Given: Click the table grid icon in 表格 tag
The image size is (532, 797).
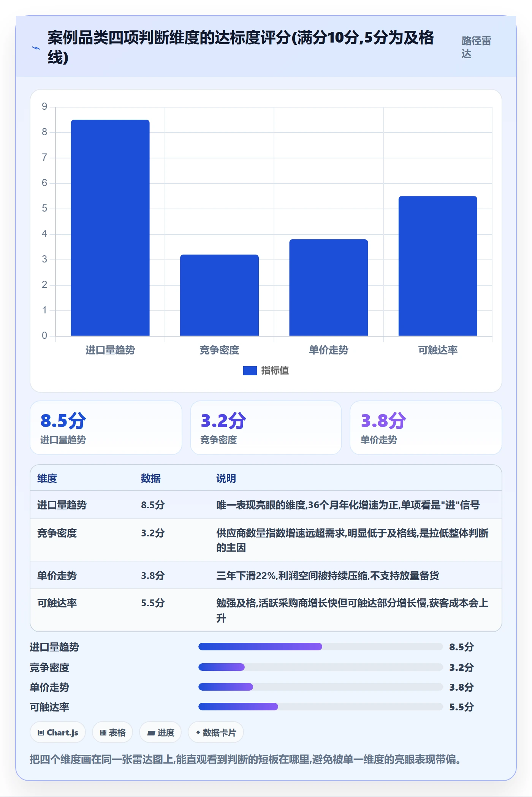Looking at the screenshot, I should pyautogui.click(x=103, y=733).
